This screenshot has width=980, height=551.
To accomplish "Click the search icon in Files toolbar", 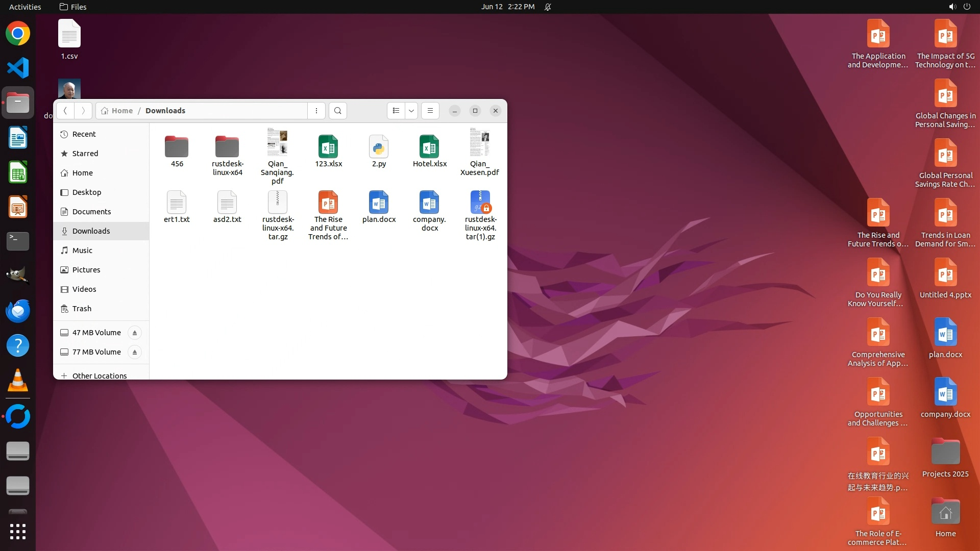I will point(337,111).
